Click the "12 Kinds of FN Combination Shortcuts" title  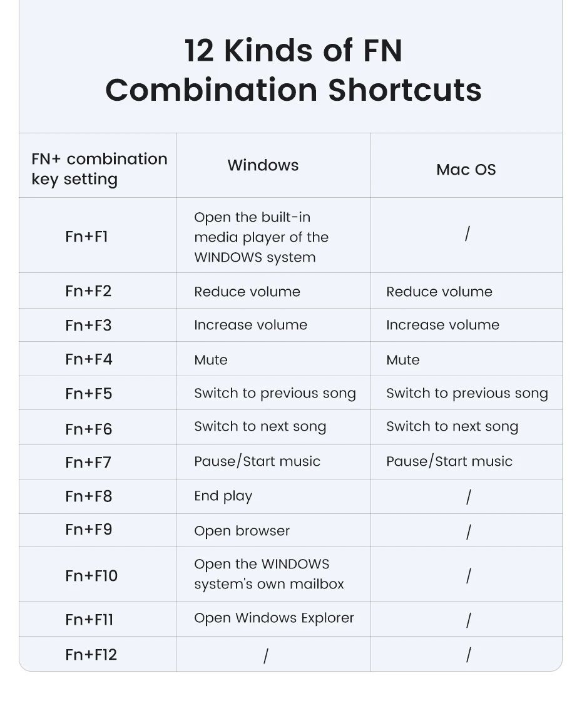point(293,70)
